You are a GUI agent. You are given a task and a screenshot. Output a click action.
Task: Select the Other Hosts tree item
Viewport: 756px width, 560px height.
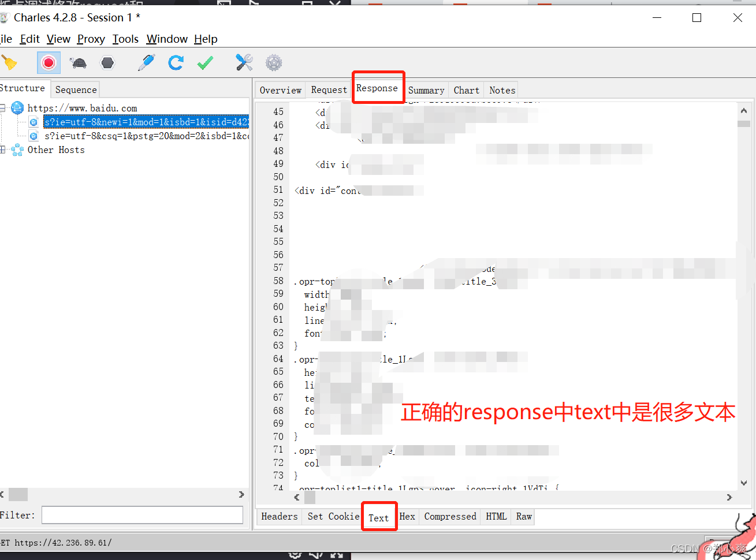[56, 150]
